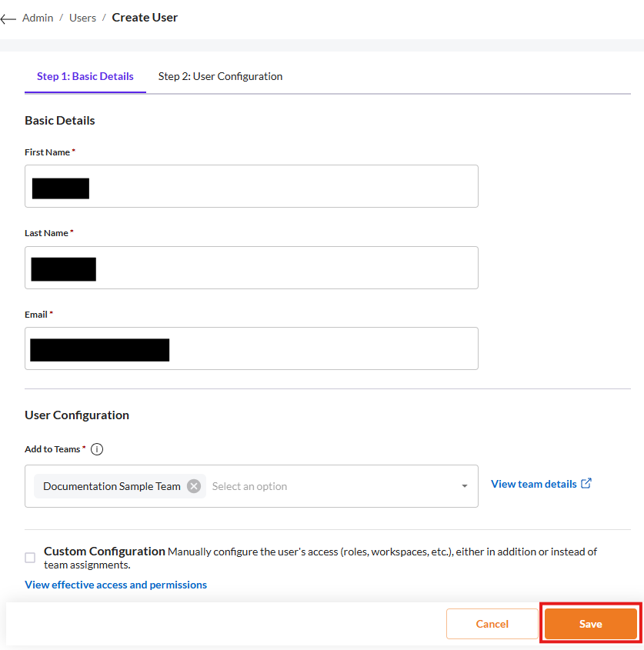644x650 pixels.
Task: Open View team details link
Action: coord(534,484)
